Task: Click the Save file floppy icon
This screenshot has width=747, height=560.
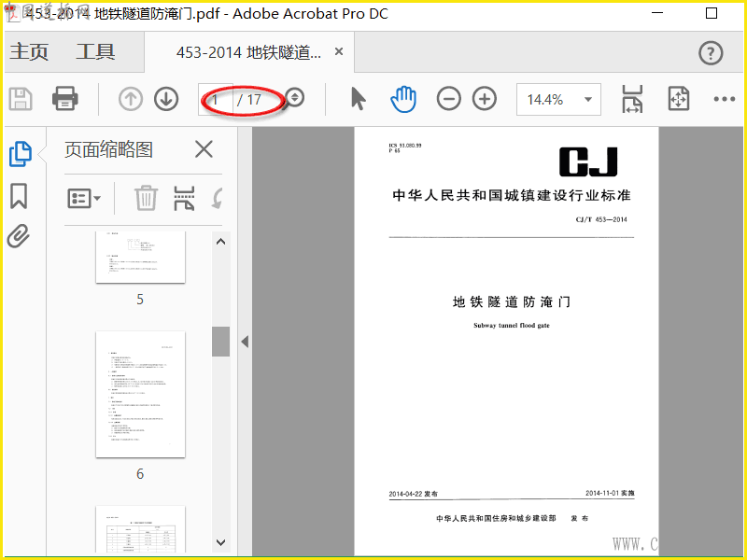Action: (x=21, y=100)
